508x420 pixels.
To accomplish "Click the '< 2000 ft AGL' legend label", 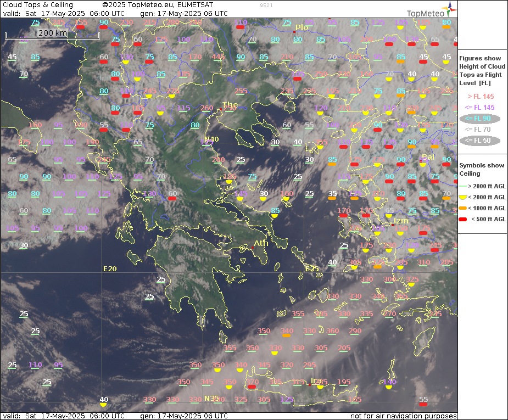I will (x=487, y=197).
